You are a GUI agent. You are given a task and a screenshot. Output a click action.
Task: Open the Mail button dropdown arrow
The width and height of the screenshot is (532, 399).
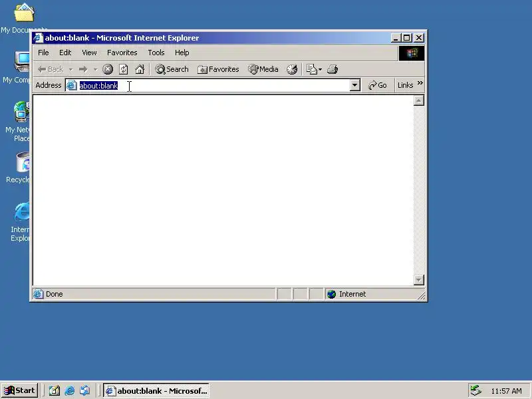[x=321, y=70]
